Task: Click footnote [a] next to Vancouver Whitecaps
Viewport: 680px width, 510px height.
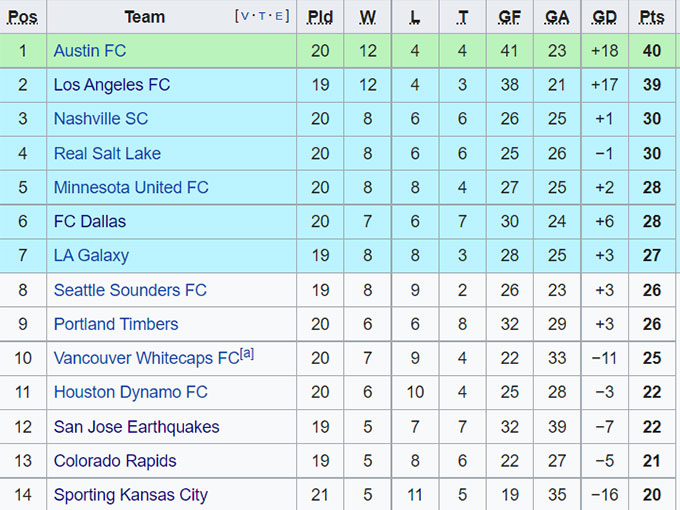Action: click(x=247, y=354)
